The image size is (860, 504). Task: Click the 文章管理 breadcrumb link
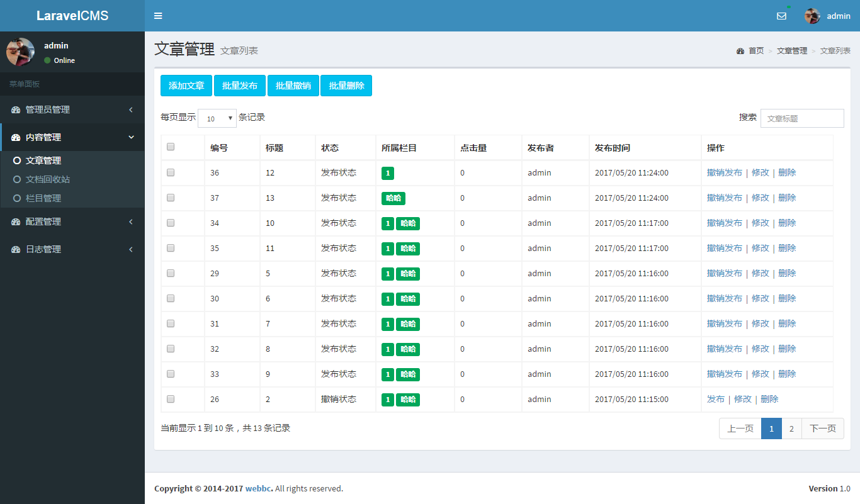click(x=792, y=51)
